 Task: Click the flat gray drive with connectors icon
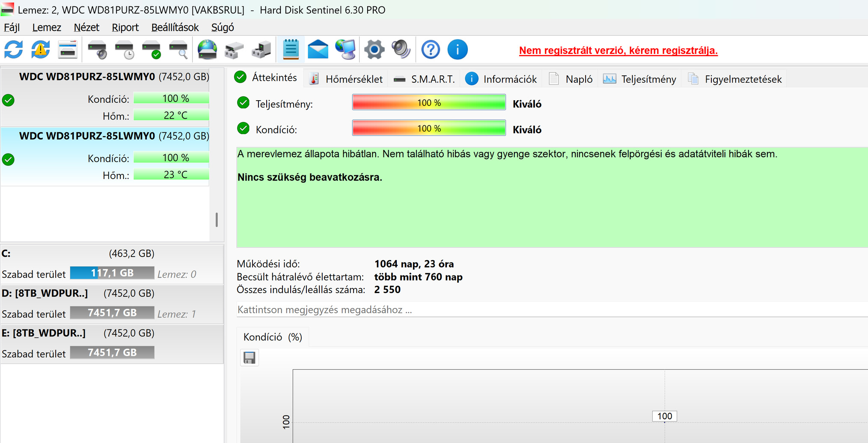click(234, 50)
